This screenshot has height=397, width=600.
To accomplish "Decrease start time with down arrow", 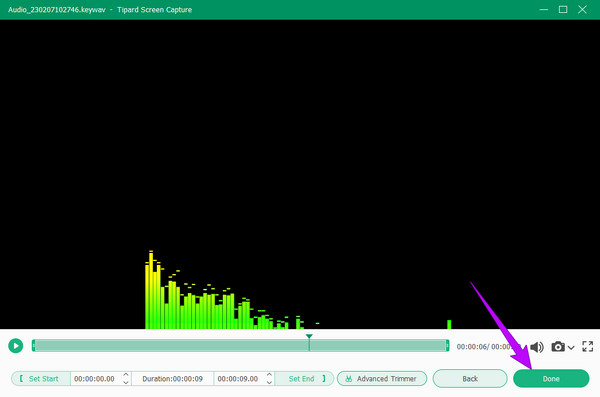I will 126,382.
